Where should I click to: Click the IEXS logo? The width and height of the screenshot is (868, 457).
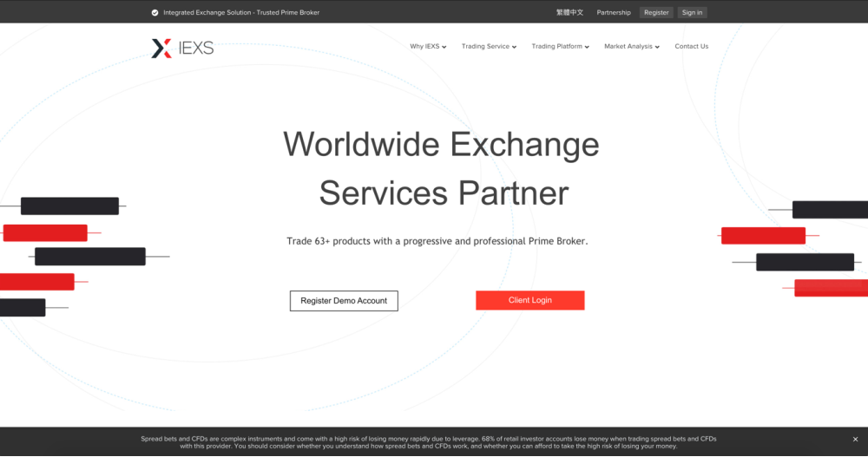pyautogui.click(x=182, y=49)
